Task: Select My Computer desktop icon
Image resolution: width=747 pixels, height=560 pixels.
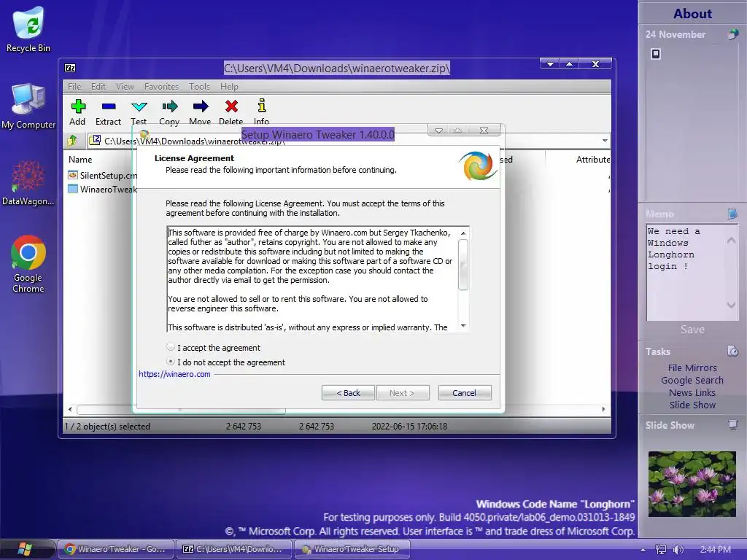Action: point(28,106)
